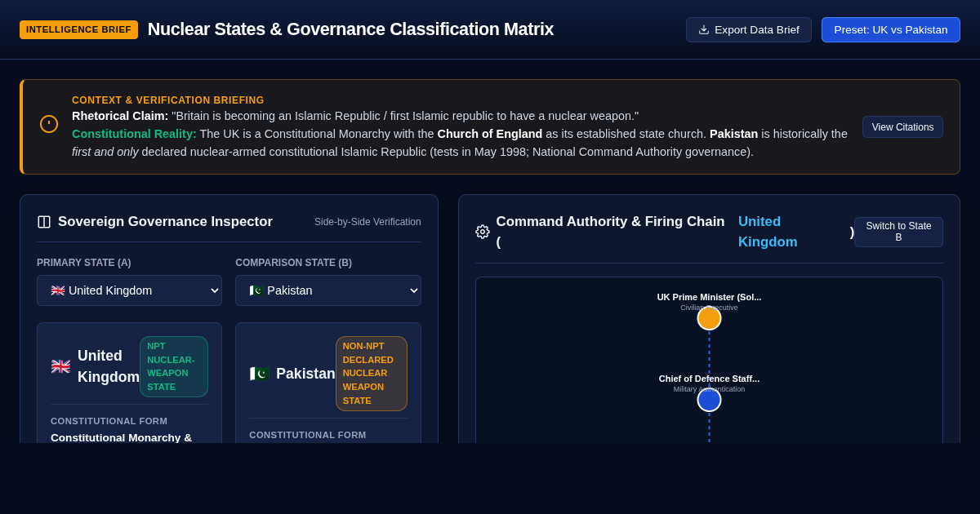Click the Context & Verification Briefing heading

168,100
